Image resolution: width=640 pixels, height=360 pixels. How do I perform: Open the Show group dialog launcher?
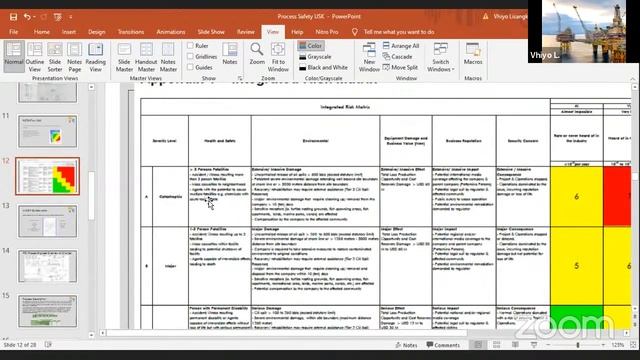pyautogui.click(x=240, y=78)
